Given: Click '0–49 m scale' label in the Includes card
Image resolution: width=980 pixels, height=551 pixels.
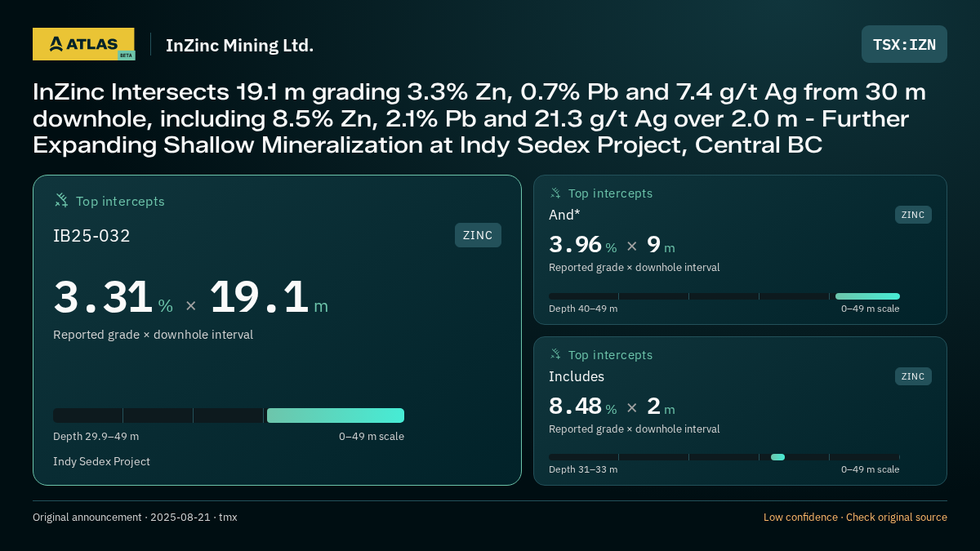Looking at the screenshot, I should pyautogui.click(x=871, y=469).
